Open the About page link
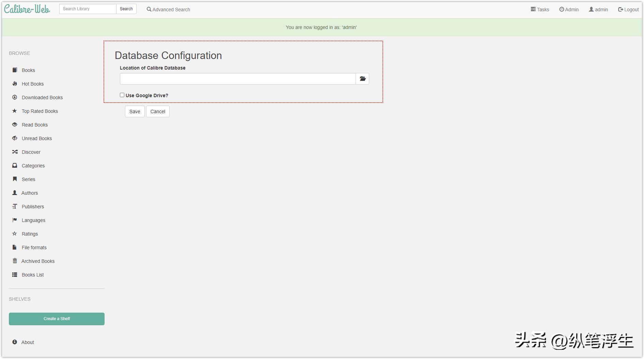644x359 pixels. tap(28, 342)
